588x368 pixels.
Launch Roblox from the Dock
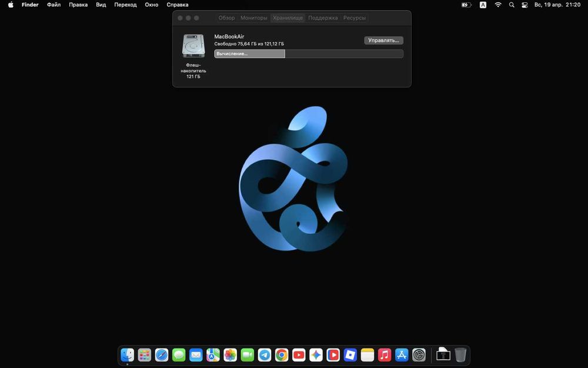pyautogui.click(x=350, y=354)
